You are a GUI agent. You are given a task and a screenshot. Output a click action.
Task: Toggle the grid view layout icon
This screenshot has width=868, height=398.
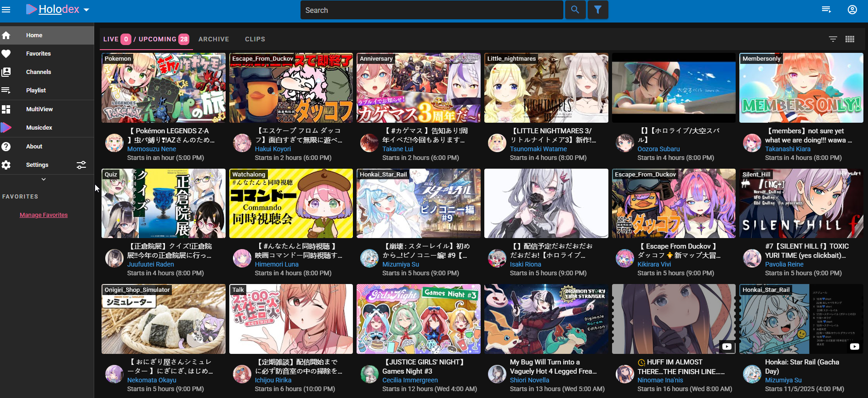coord(850,39)
